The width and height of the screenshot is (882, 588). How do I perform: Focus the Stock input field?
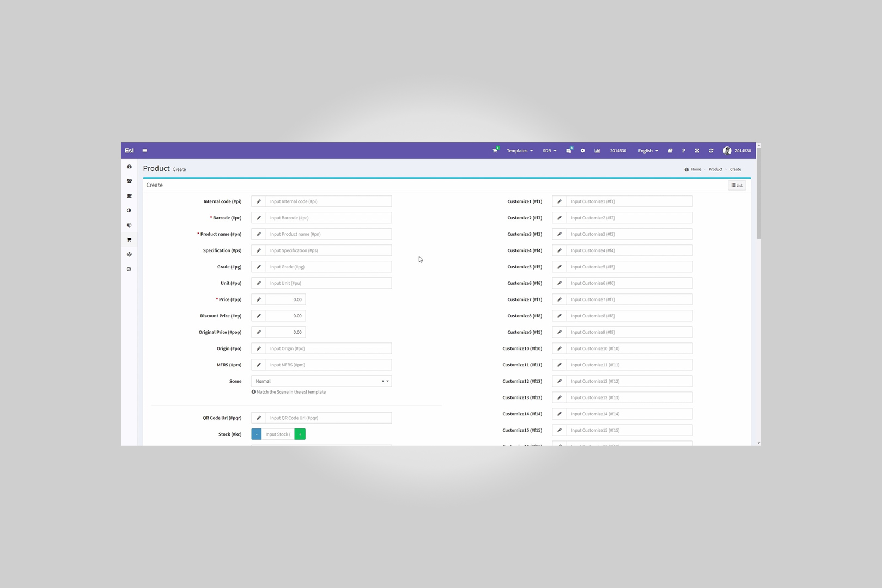278,434
